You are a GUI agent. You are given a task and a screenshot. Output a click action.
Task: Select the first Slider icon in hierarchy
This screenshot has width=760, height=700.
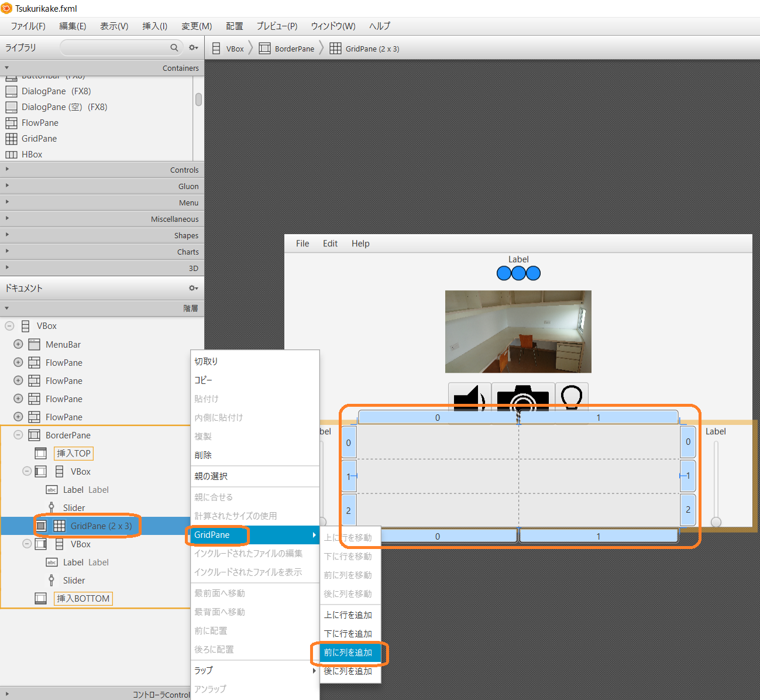(51, 507)
